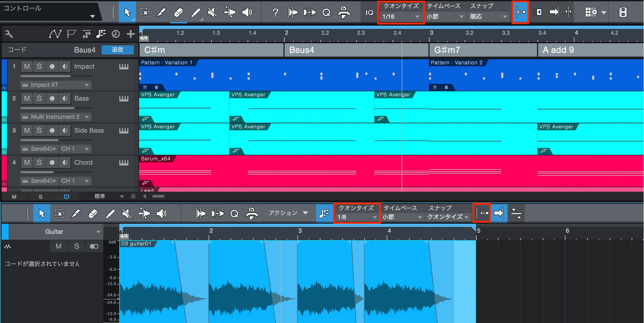This screenshot has height=323, width=644.
Task: Open the arrangement Quantize 1/16 dropdown
Action: [401, 16]
